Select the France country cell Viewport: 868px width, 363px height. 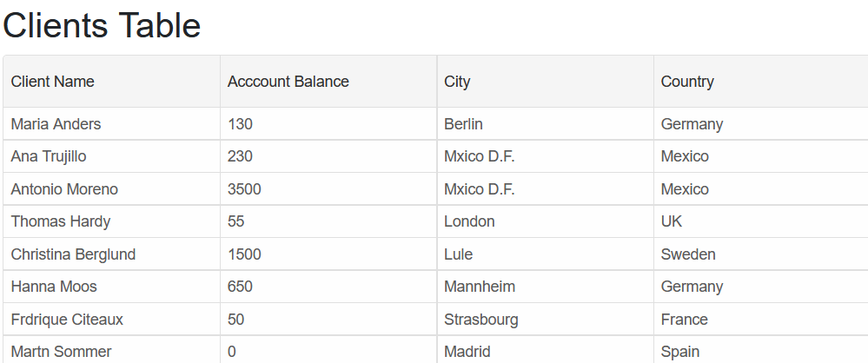click(760, 320)
